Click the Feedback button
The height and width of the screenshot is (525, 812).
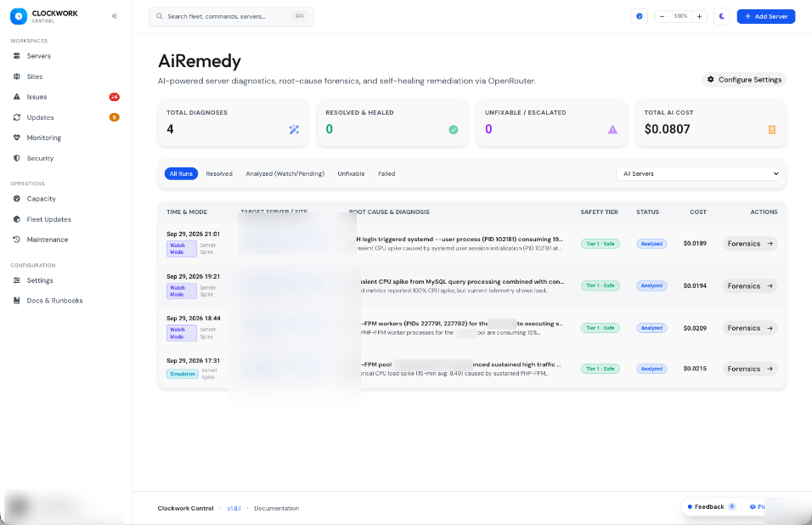pos(711,507)
